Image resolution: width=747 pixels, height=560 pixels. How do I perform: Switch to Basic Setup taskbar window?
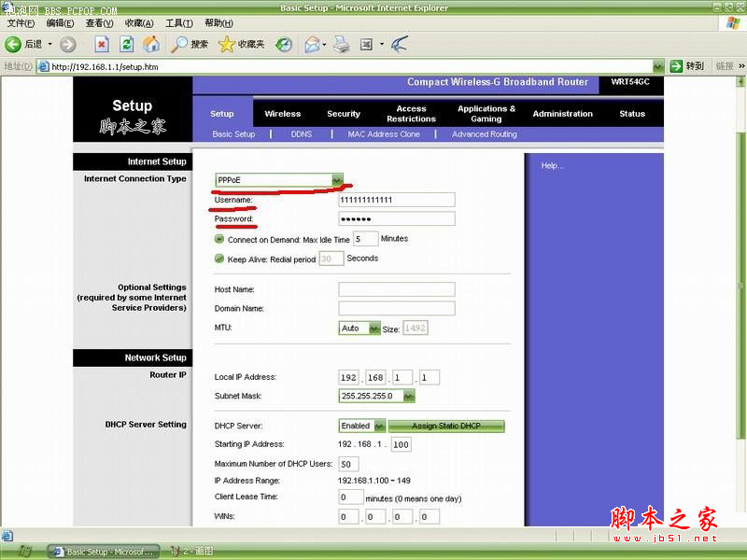pos(104,552)
